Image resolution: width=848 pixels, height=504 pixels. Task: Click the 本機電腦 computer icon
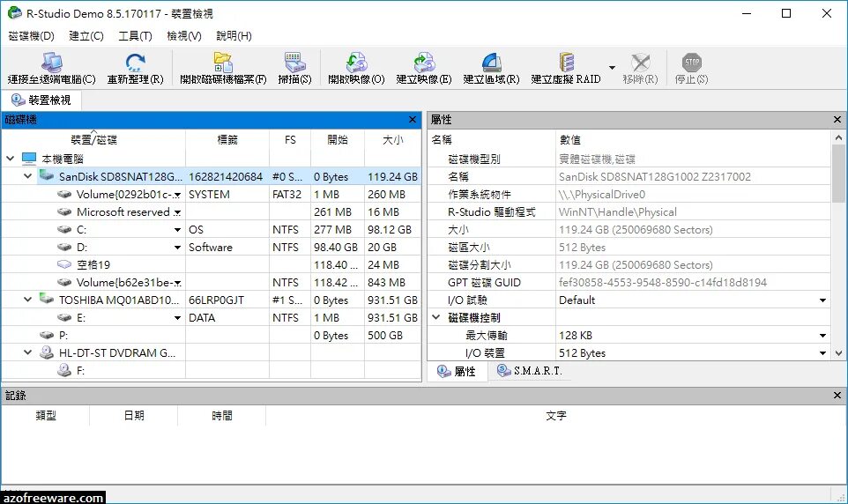point(29,159)
